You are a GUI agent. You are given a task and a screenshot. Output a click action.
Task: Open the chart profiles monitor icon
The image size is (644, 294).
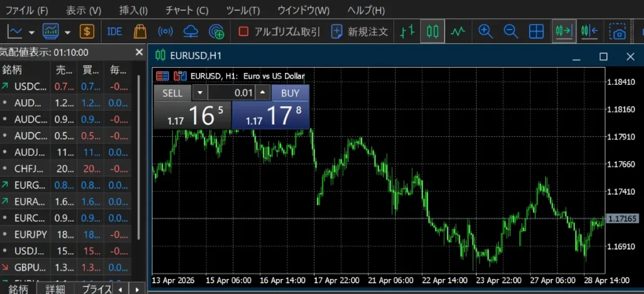[52, 31]
